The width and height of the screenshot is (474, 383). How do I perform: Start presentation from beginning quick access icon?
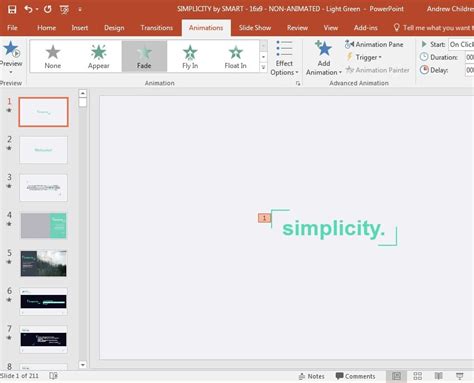click(x=64, y=10)
